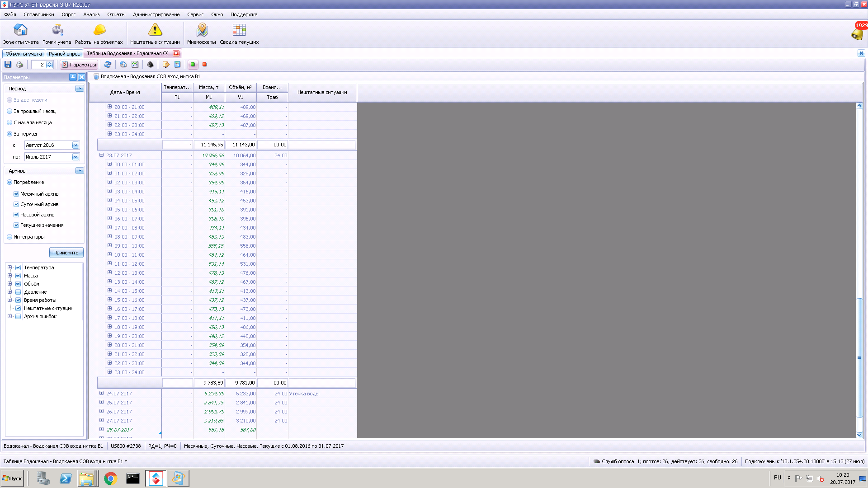Image resolution: width=868 pixels, height=488 pixels.
Task: Open Server Manager taskbar icon
Action: [x=43, y=479]
